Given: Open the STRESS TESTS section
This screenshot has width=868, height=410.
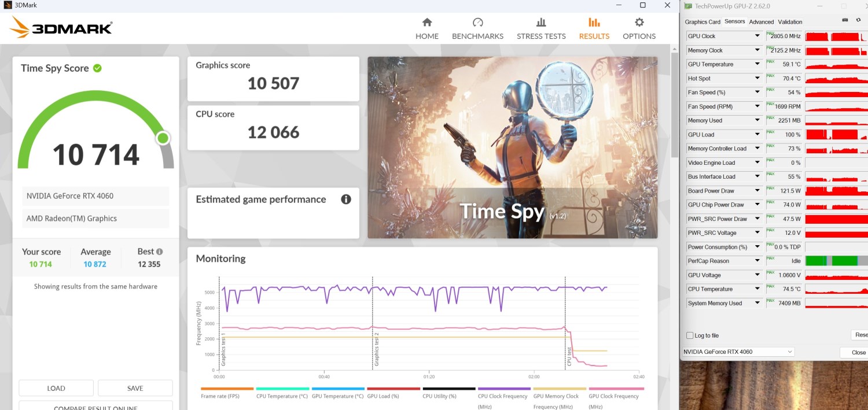Looking at the screenshot, I should click(x=541, y=29).
